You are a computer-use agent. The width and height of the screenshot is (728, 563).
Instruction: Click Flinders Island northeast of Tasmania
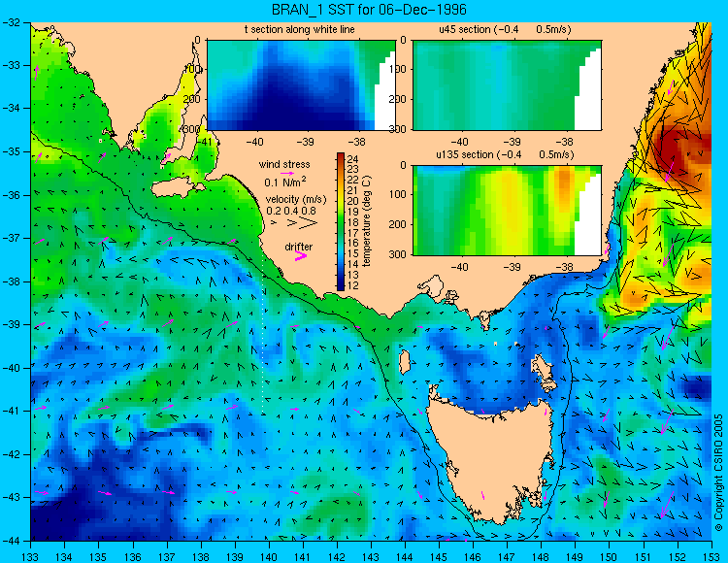[x=542, y=367]
